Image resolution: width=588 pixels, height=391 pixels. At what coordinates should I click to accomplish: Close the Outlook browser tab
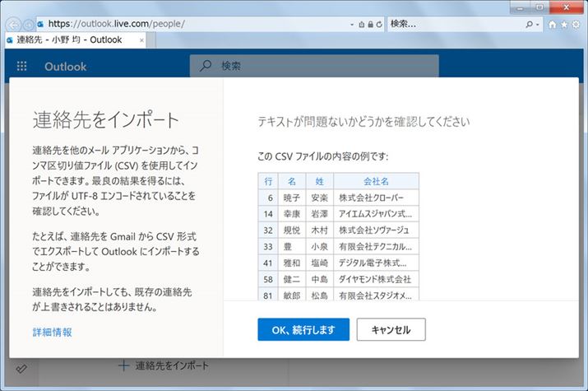pyautogui.click(x=142, y=40)
